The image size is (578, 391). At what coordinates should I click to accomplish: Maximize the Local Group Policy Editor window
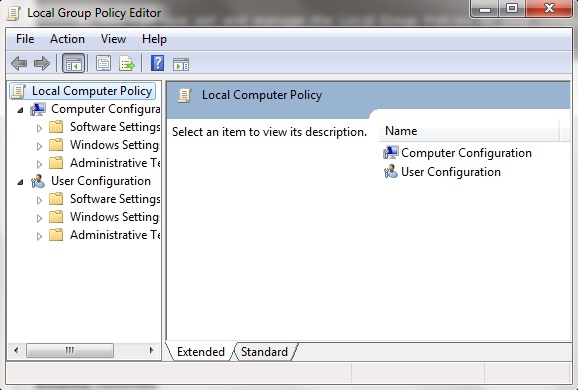[512, 8]
